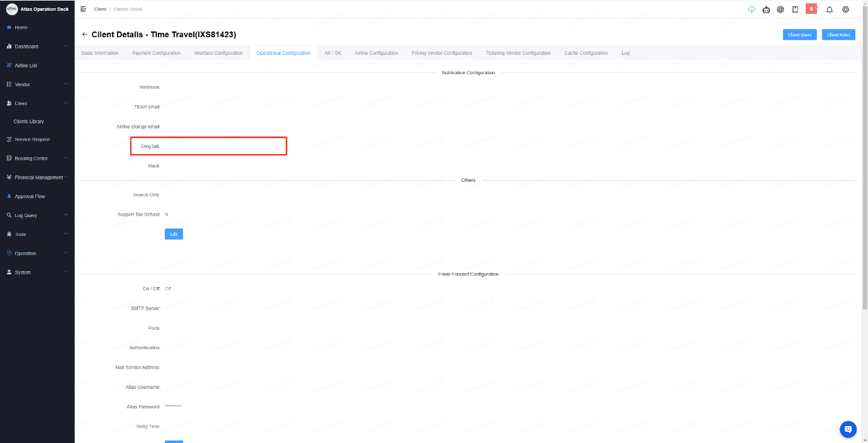The height and width of the screenshot is (443, 868).
Task: Open the notifications bell
Action: [829, 9]
